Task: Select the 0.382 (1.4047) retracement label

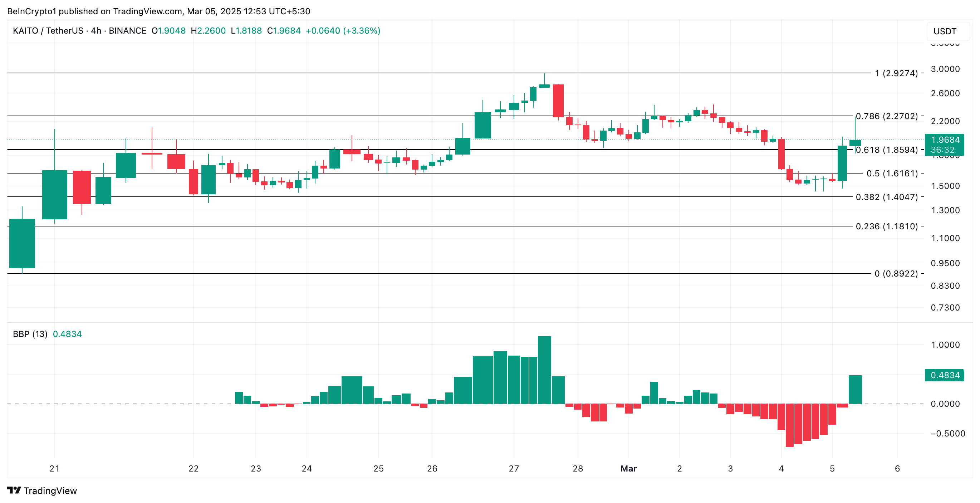Action: (886, 197)
